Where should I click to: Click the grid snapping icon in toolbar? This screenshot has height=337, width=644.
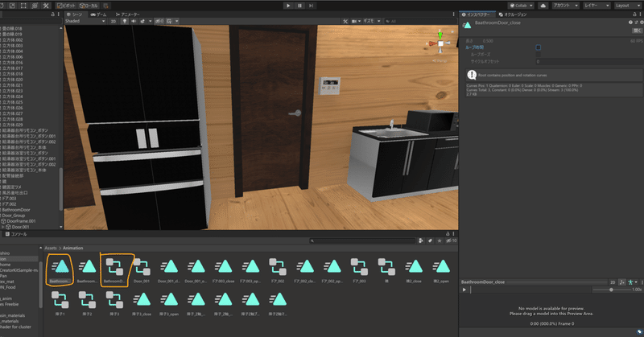click(x=106, y=6)
